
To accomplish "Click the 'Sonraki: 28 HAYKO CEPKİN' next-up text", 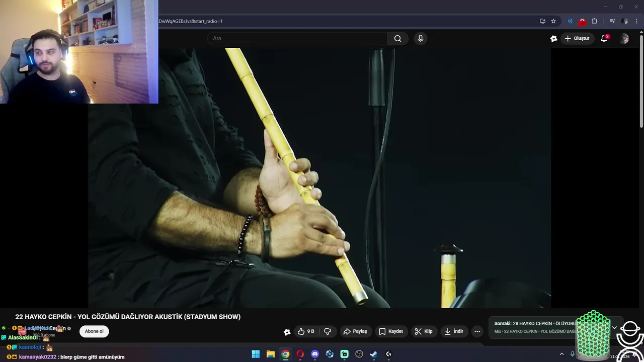I will coord(534,324).
